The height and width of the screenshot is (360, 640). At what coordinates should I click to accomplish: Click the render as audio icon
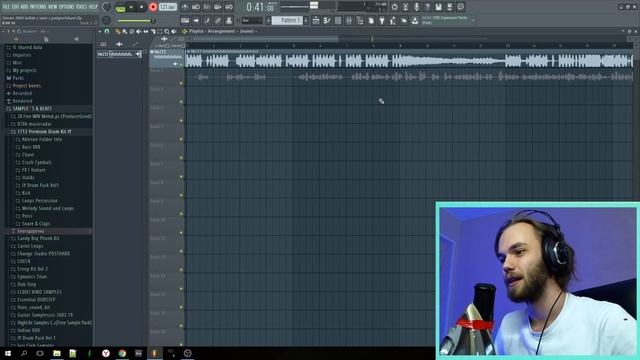[450, 7]
